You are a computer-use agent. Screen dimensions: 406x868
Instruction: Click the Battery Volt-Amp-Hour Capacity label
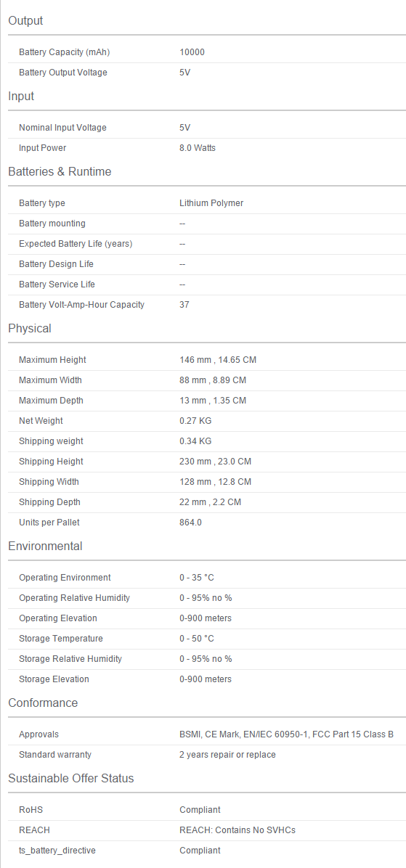(81, 305)
